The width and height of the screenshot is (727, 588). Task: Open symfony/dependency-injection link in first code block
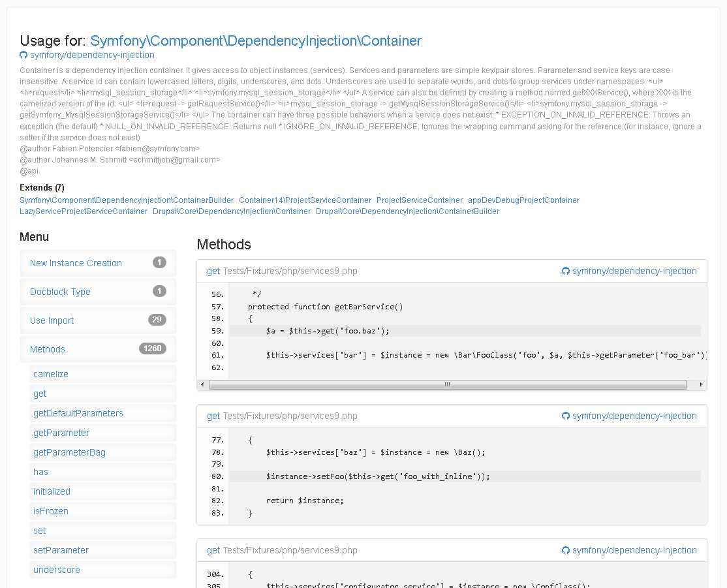(x=634, y=271)
